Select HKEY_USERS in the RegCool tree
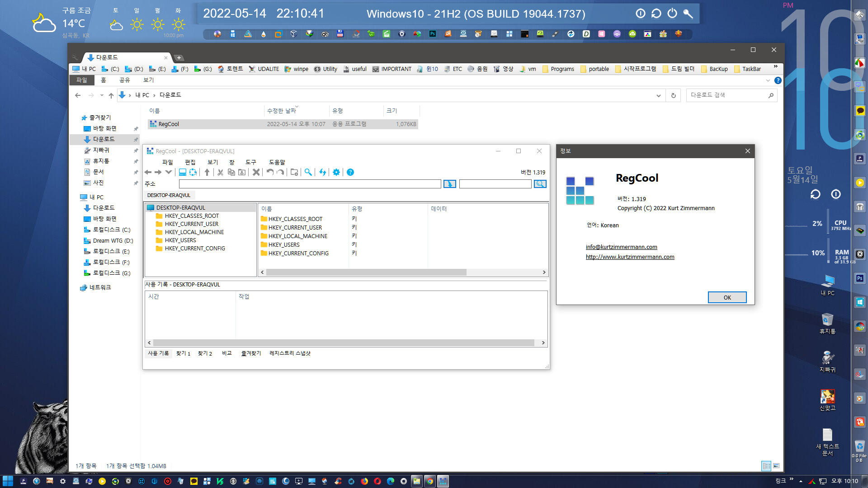This screenshot has height=488, width=868. coord(180,240)
